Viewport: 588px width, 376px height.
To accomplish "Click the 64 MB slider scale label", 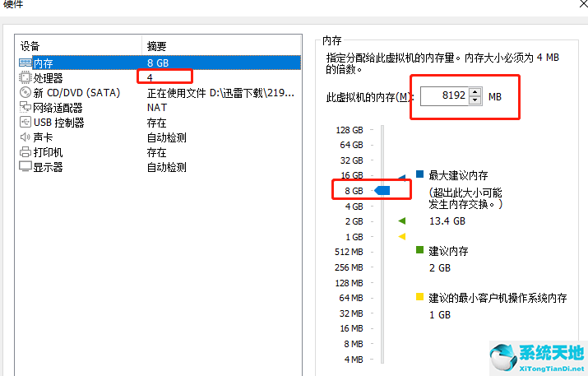I will click(351, 298).
